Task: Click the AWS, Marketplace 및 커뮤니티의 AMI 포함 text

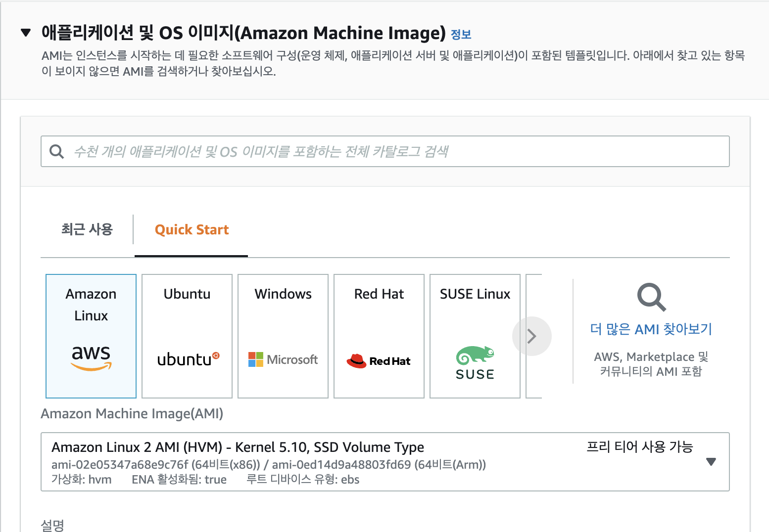Action: [x=651, y=364]
